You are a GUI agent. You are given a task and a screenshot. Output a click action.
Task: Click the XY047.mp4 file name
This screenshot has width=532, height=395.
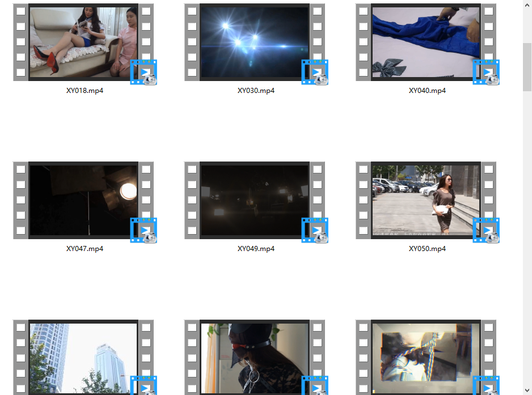[x=85, y=249]
